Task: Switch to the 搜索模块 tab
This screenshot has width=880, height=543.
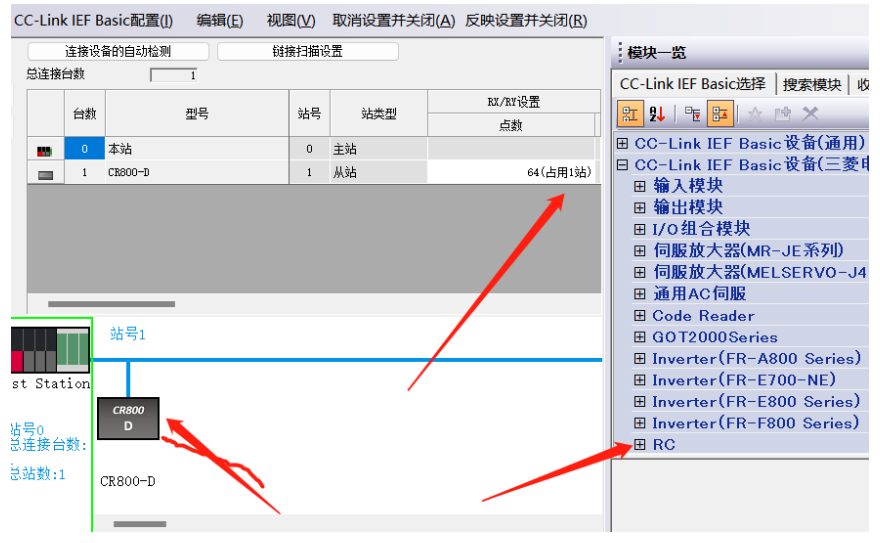Action: 812,85
